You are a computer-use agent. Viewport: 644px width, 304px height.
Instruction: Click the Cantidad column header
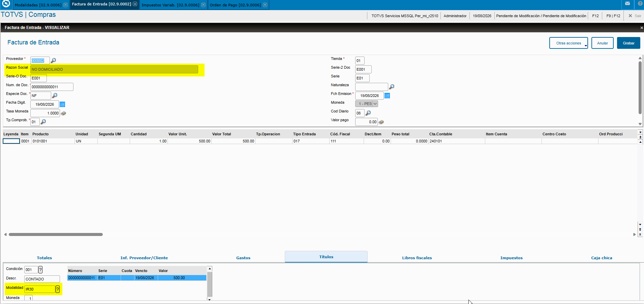(x=139, y=134)
